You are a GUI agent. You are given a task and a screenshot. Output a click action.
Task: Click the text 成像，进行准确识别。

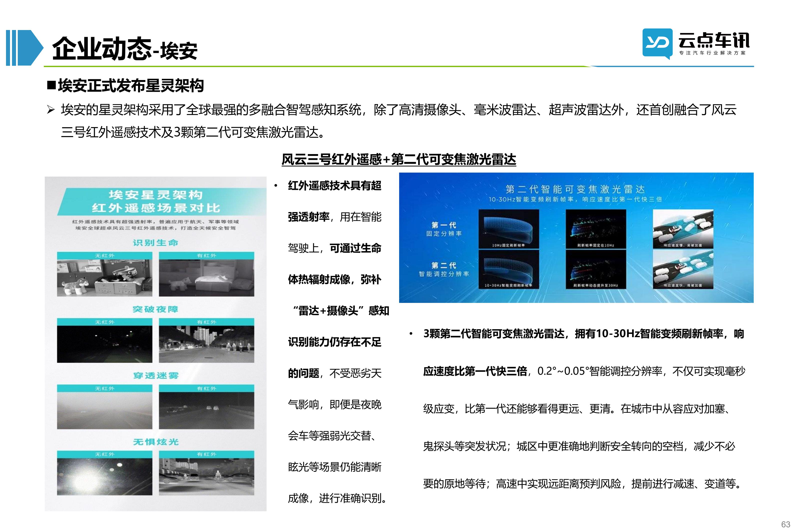click(338, 498)
